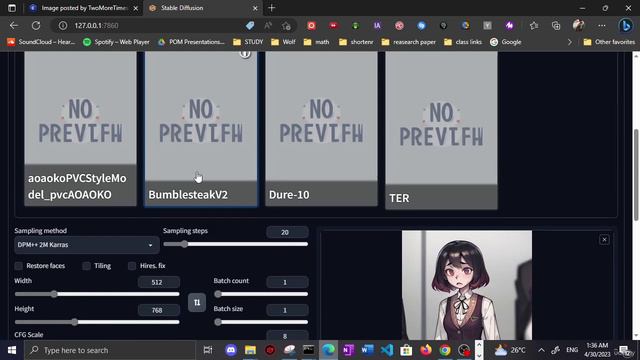Enable the Hires. fix checkbox
The height and width of the screenshot is (360, 640).
(132, 266)
